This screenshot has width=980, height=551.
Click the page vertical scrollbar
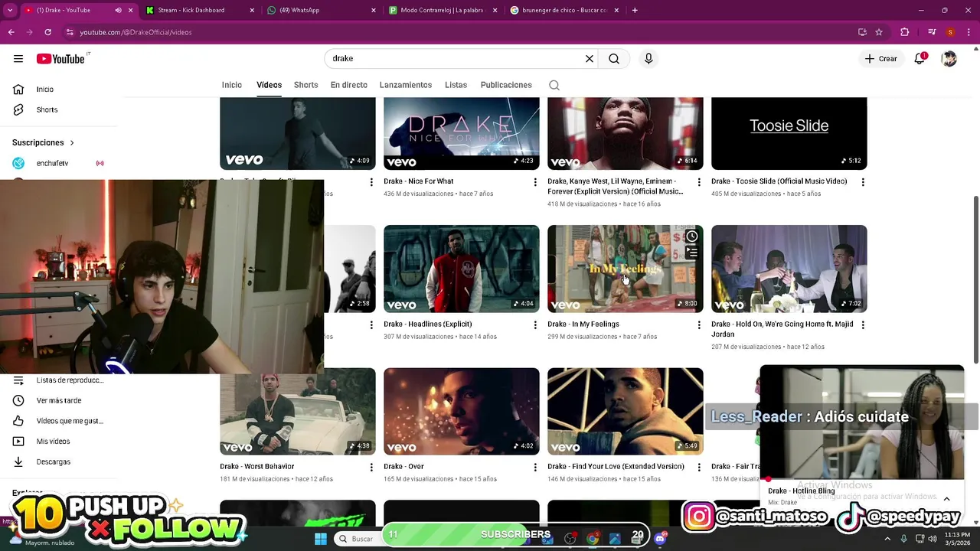975,279
